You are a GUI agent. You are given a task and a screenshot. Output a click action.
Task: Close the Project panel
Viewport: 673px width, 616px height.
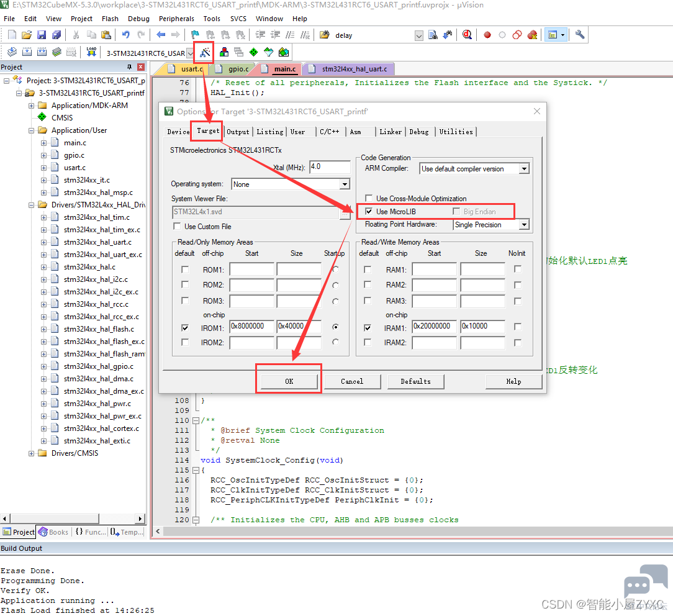pos(140,67)
